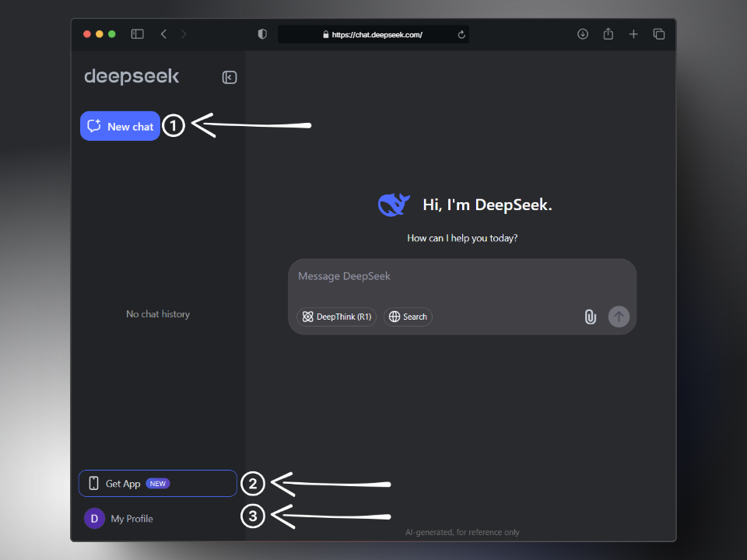
Task: Open My Profile menu
Action: click(x=119, y=519)
